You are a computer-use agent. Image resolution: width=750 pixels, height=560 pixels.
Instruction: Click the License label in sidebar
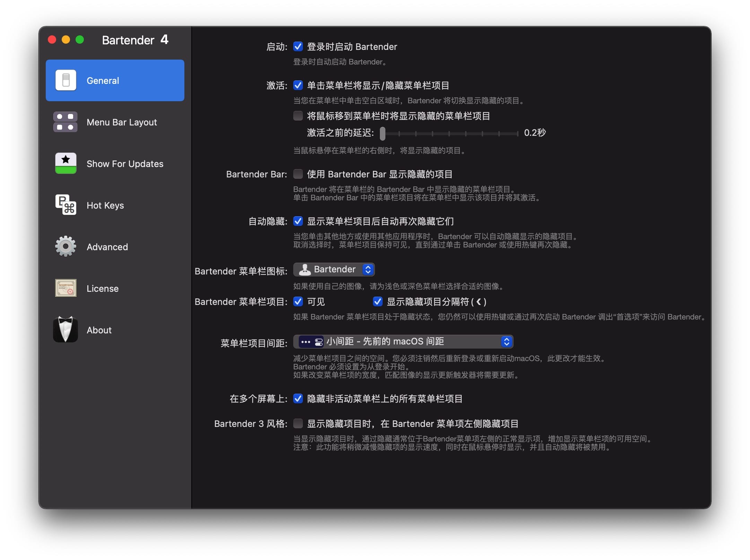103,289
